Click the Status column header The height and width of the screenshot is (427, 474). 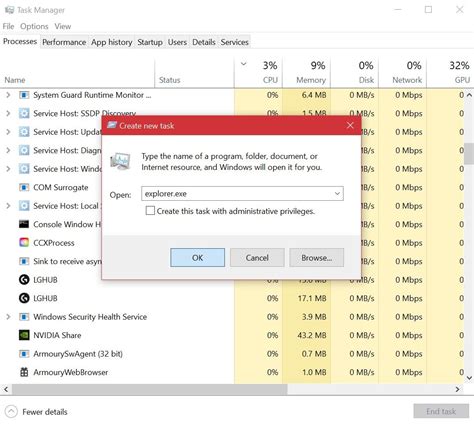pos(195,72)
